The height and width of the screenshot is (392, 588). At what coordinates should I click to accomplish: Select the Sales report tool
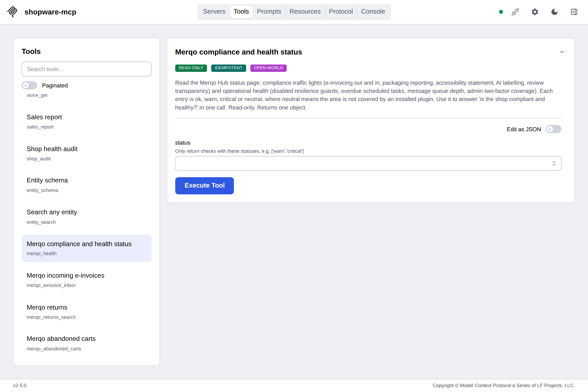click(87, 121)
